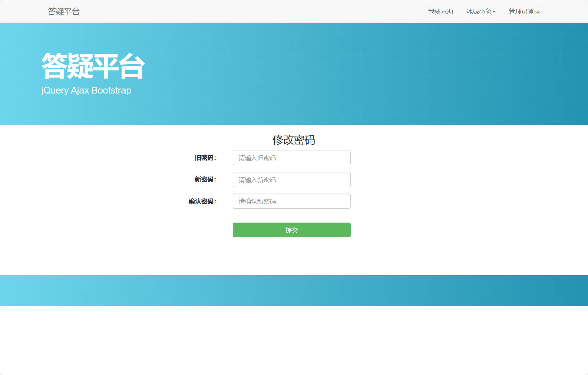
Task: Click inside the 旧密码 input field
Action: [291, 157]
